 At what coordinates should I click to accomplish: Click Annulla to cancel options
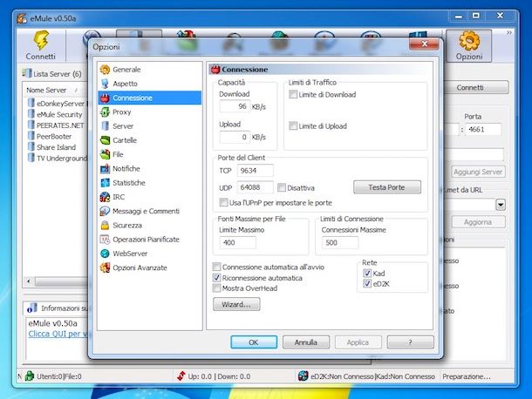coord(306,342)
